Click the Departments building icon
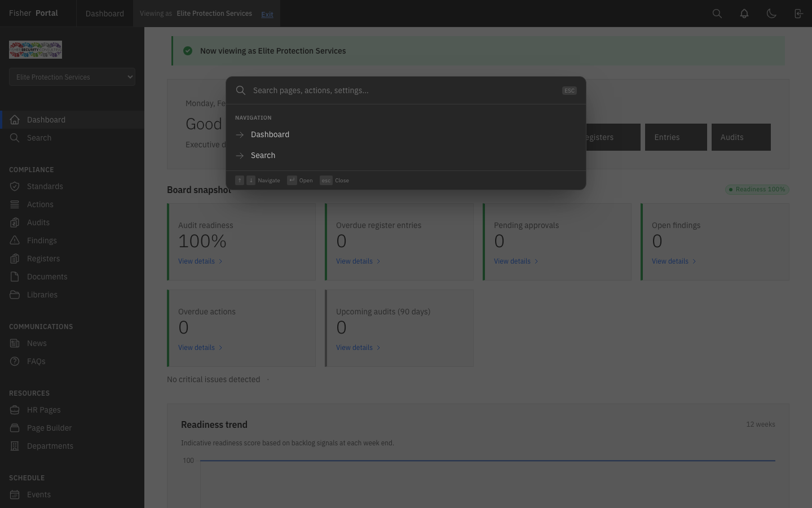812x508 pixels. coord(15,446)
